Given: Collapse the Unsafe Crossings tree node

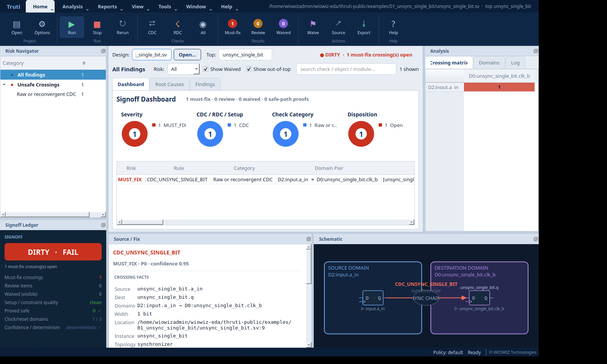Looking at the screenshot, I should [4, 85].
